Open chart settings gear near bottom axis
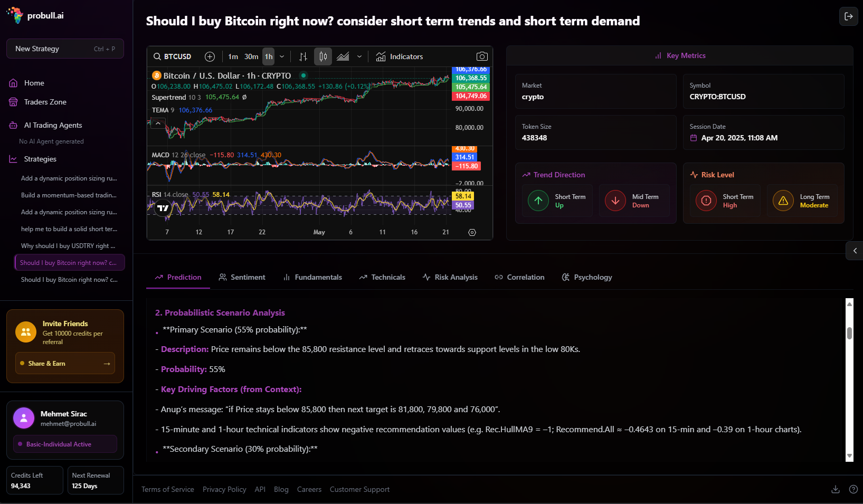 [472, 232]
